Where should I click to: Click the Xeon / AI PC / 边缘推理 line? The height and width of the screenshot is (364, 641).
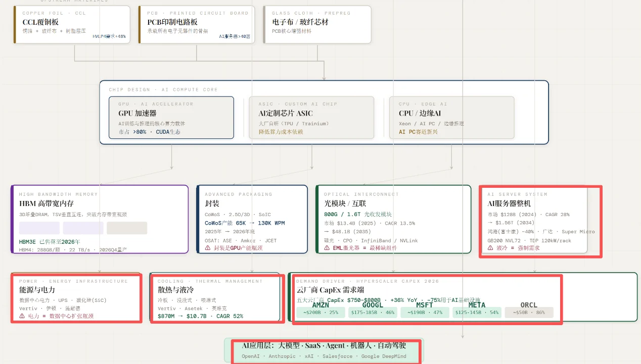[431, 124]
